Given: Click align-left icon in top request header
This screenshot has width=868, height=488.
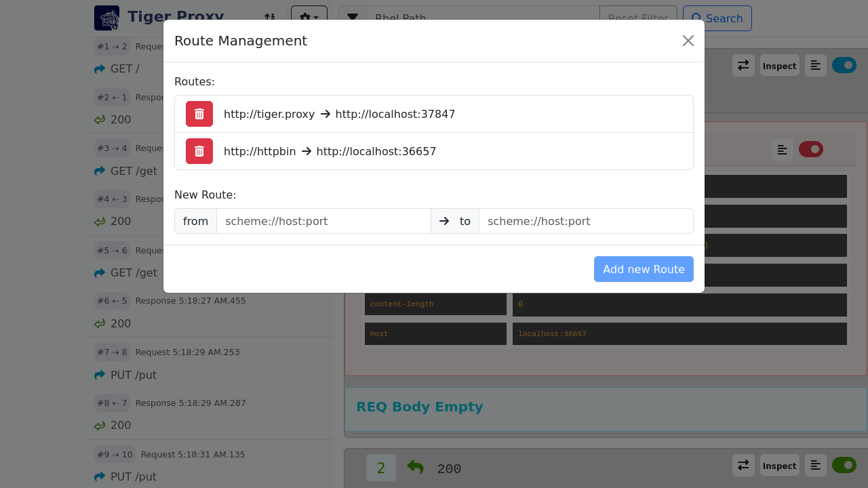Looking at the screenshot, I should [816, 66].
